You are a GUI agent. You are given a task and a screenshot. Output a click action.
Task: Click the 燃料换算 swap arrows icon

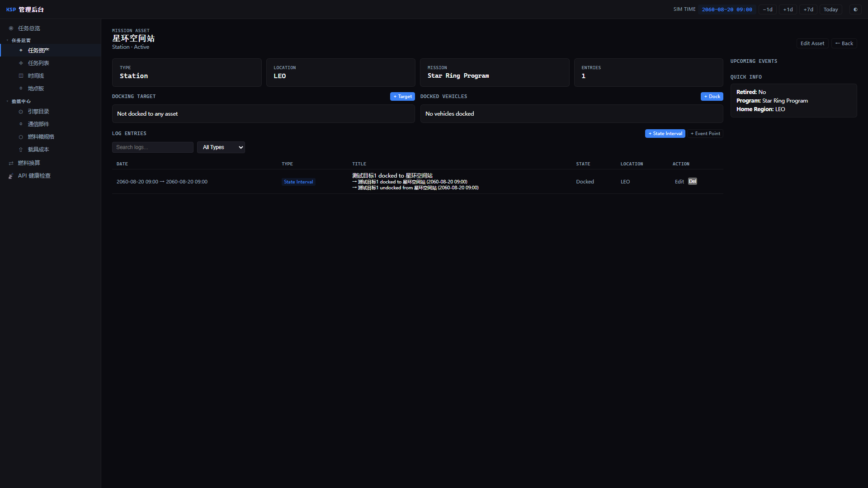pos(11,163)
